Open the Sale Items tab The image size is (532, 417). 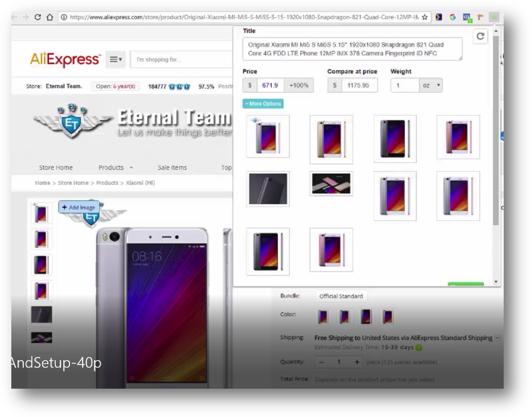coord(172,168)
